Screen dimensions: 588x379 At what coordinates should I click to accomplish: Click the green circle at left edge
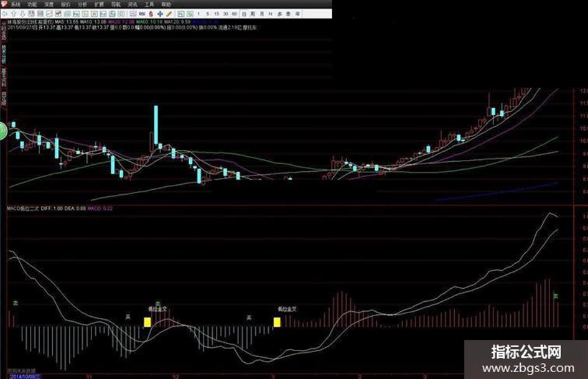point(2,131)
